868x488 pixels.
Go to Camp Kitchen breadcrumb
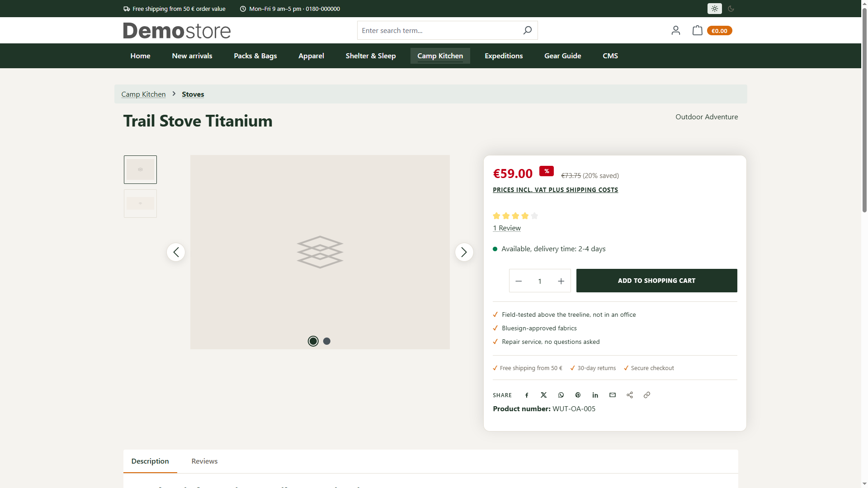click(x=143, y=94)
